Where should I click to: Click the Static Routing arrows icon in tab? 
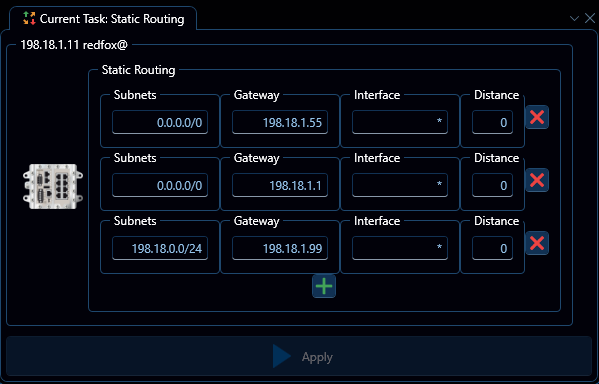pyautogui.click(x=29, y=18)
